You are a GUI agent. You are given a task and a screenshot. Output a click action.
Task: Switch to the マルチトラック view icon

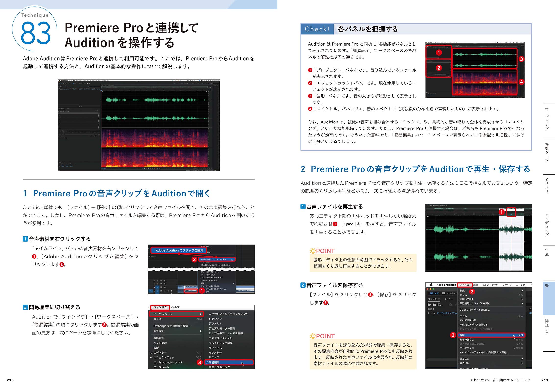tap(444, 293)
